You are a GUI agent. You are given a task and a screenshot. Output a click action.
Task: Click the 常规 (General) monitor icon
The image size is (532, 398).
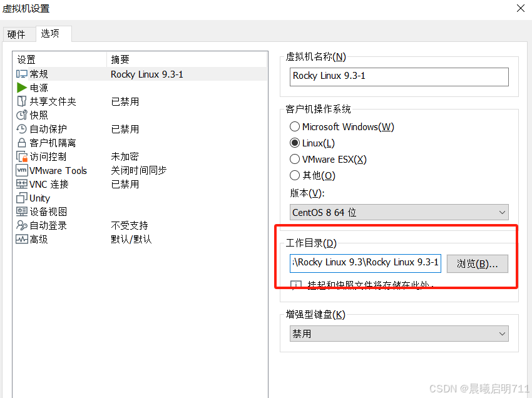pyautogui.click(x=22, y=74)
